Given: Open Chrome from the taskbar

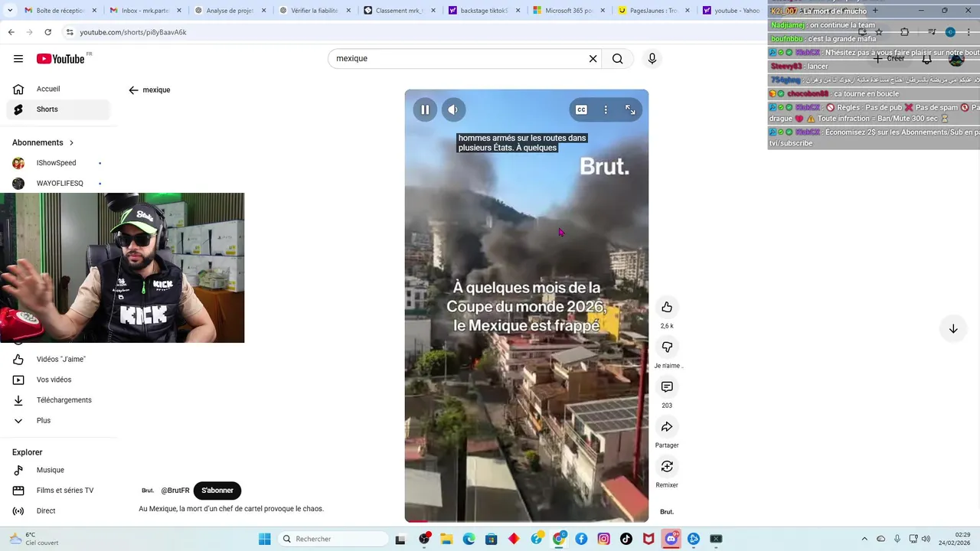Looking at the screenshot, I should click(559, 539).
